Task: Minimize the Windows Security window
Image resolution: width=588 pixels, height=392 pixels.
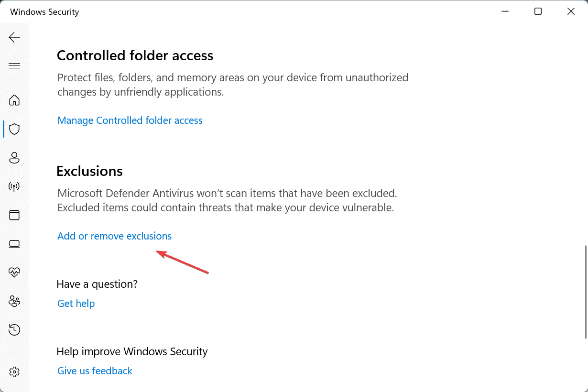Action: click(x=505, y=11)
